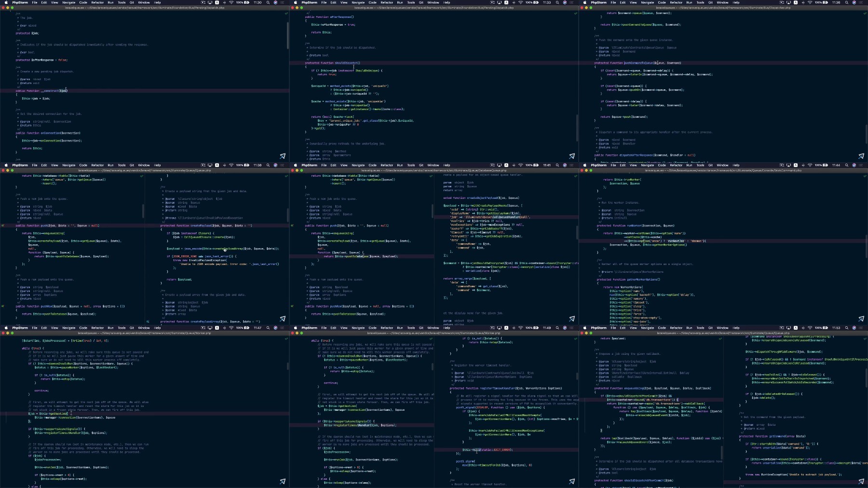The height and width of the screenshot is (488, 868).
Task: Click the 11:30 clock in the menu bar
Action: (x=258, y=2)
